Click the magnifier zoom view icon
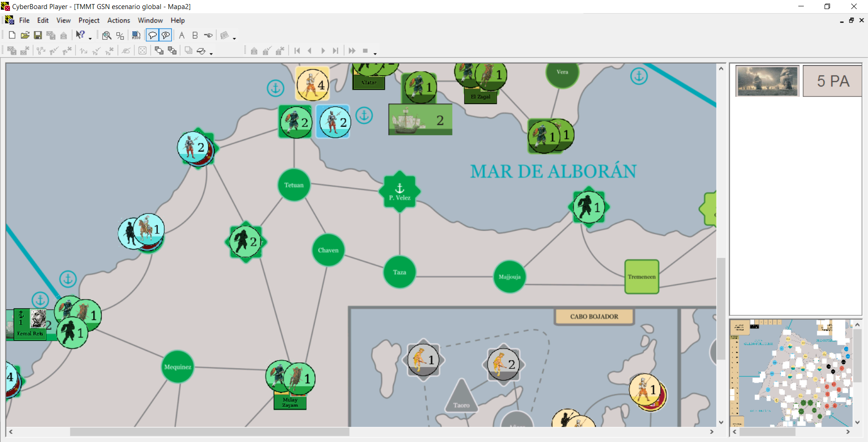This screenshot has height=442, width=868. 107,35
